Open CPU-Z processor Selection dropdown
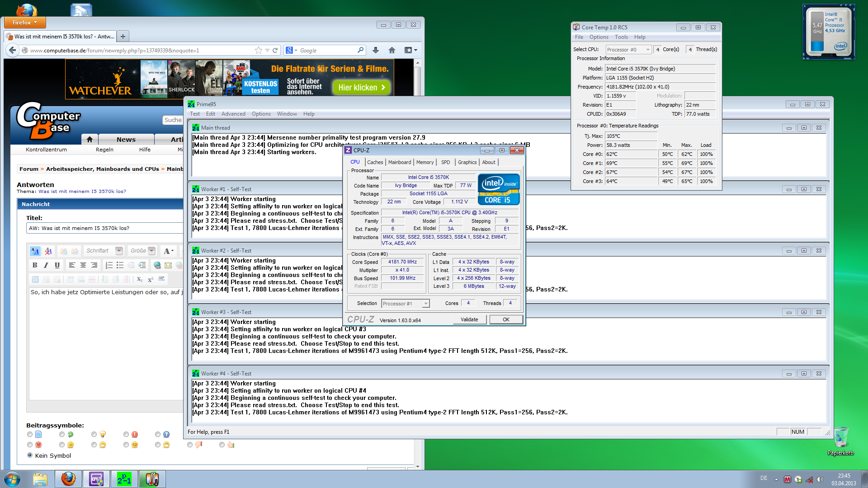This screenshot has height=488, width=868. (x=406, y=304)
